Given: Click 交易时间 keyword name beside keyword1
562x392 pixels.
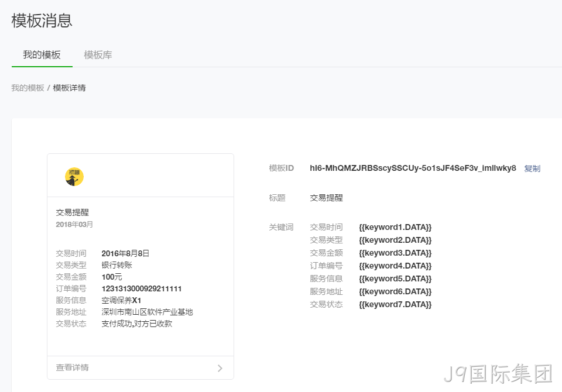Looking at the screenshot, I should (326, 227).
